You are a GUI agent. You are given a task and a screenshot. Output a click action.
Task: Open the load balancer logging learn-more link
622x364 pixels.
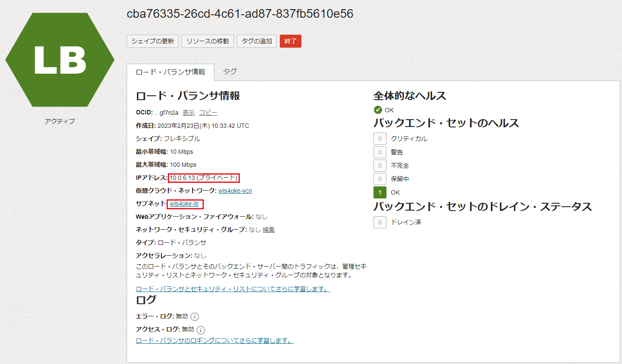coord(215,341)
